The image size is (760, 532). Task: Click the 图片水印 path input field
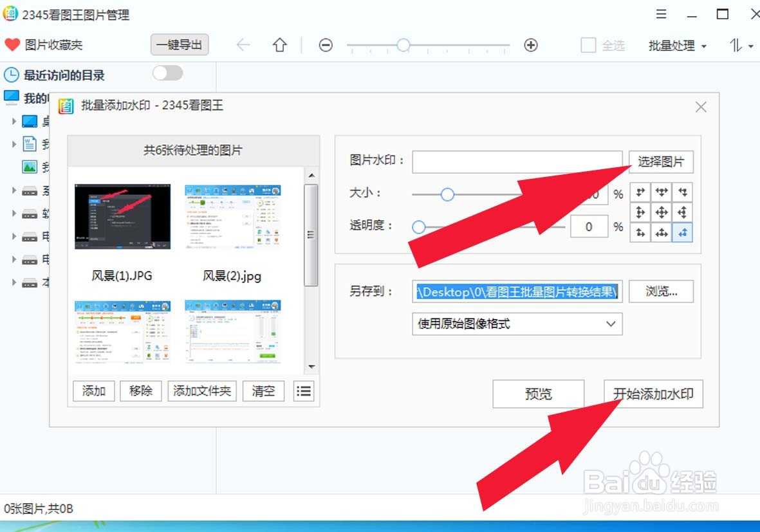click(517, 162)
